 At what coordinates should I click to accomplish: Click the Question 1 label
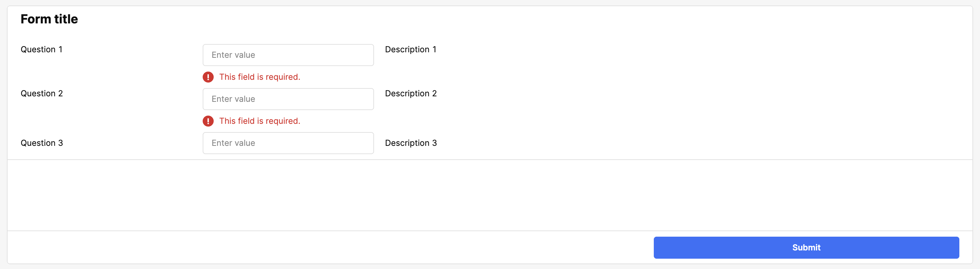tap(42, 50)
